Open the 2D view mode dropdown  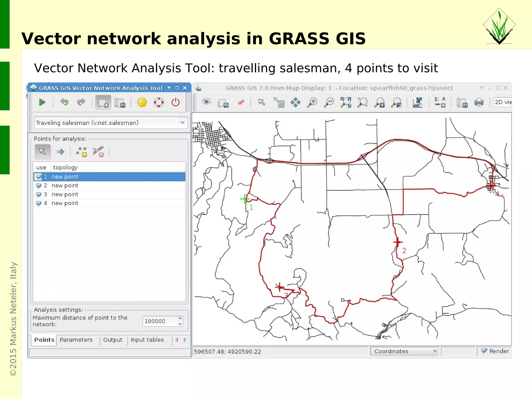click(x=503, y=102)
